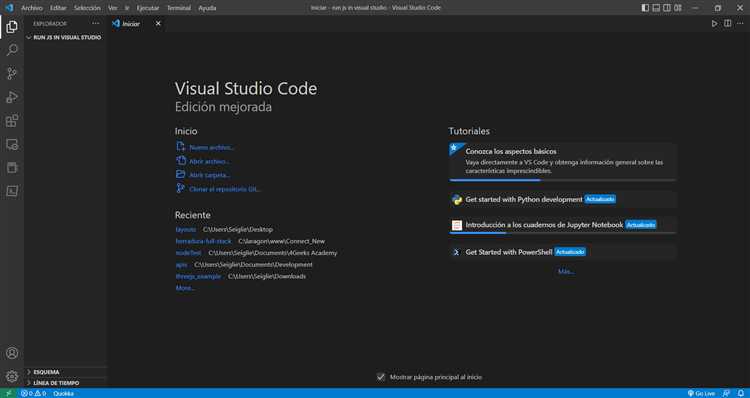750x398 pixels.
Task: Open recent folder layouts
Action: (x=186, y=230)
